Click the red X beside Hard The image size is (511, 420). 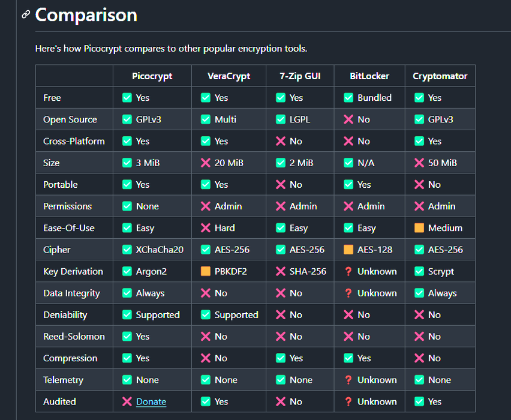pyautogui.click(x=206, y=228)
